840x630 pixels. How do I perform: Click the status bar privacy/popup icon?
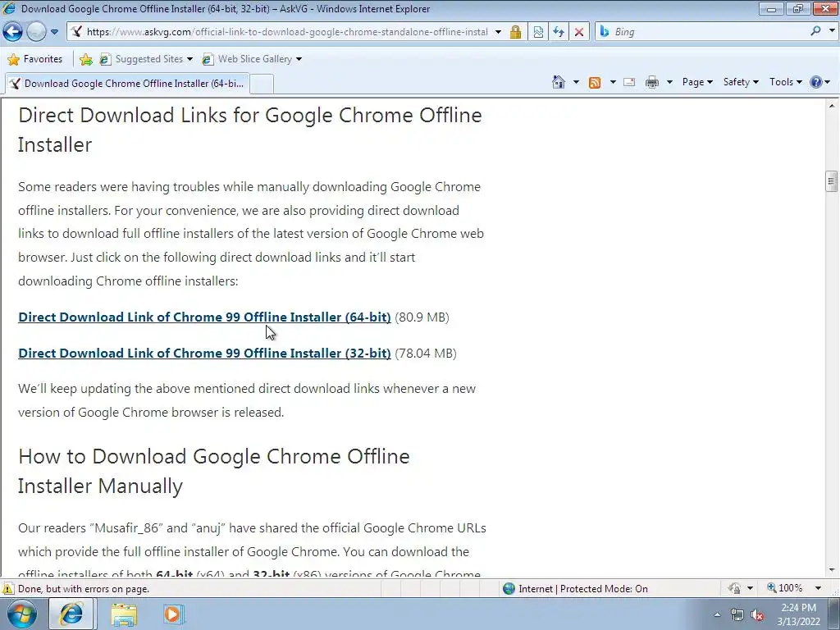point(735,589)
